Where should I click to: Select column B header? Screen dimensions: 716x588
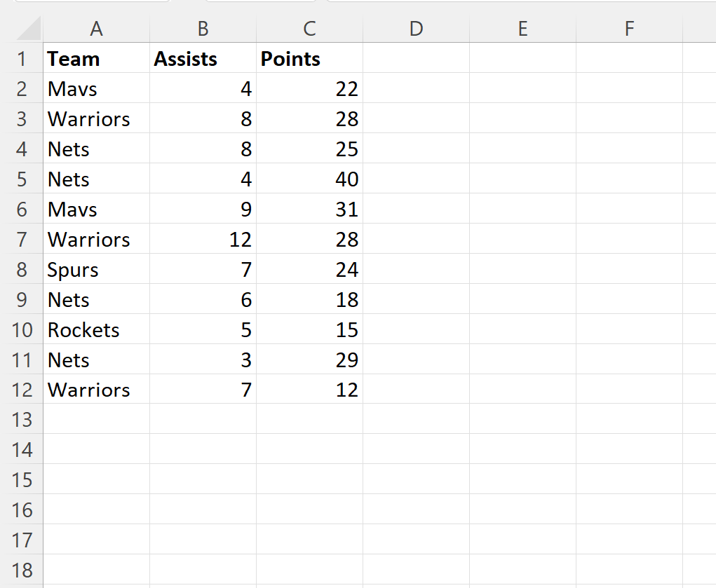pos(203,28)
